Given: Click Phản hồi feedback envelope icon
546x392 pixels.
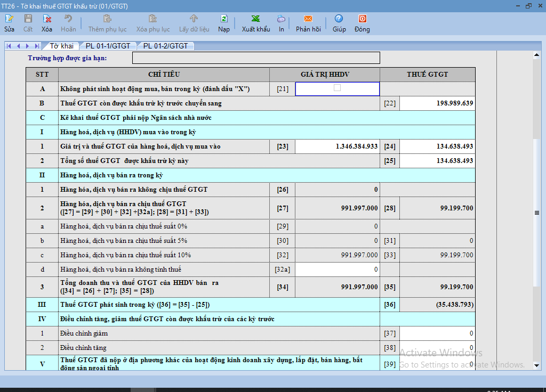Looking at the screenshot, I should point(308,19).
